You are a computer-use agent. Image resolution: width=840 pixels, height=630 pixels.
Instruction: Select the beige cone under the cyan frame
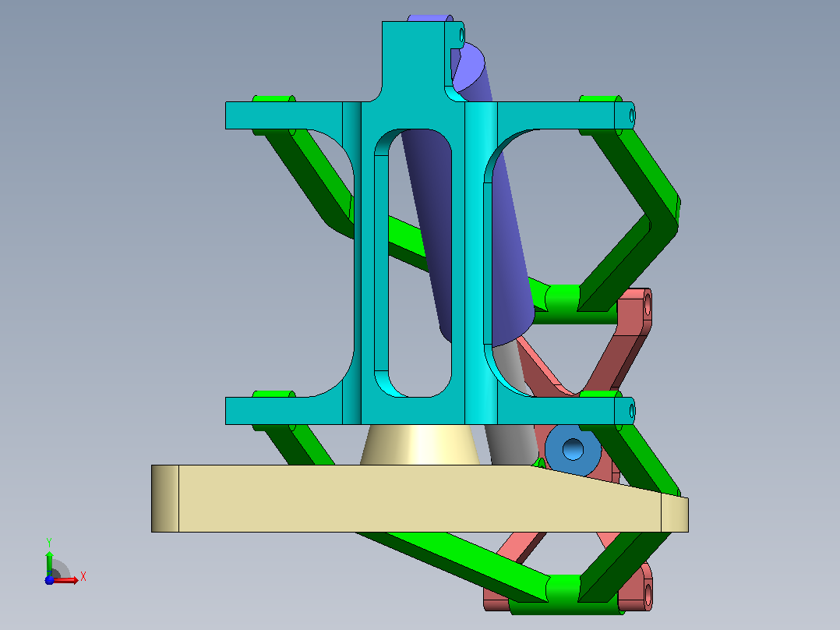(x=419, y=444)
